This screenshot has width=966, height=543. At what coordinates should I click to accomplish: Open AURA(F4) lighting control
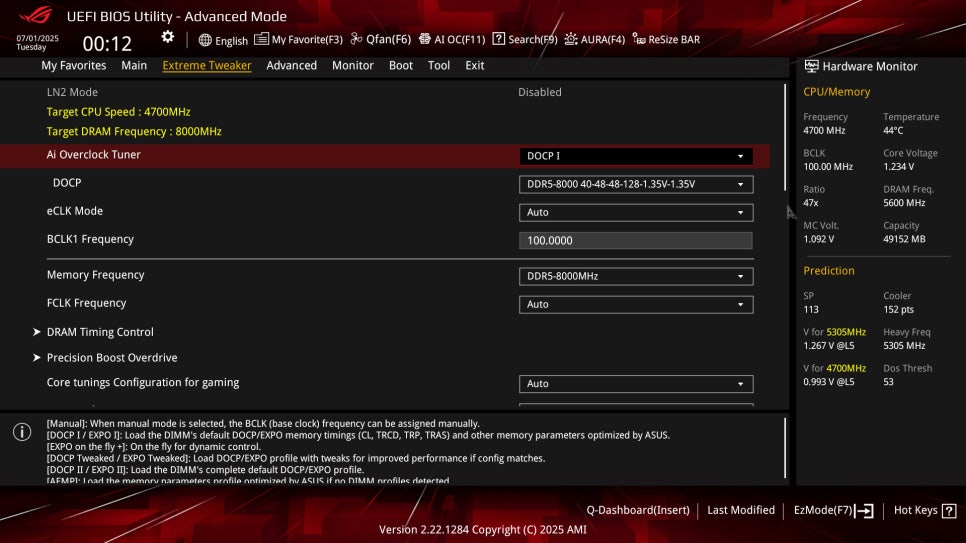(595, 39)
